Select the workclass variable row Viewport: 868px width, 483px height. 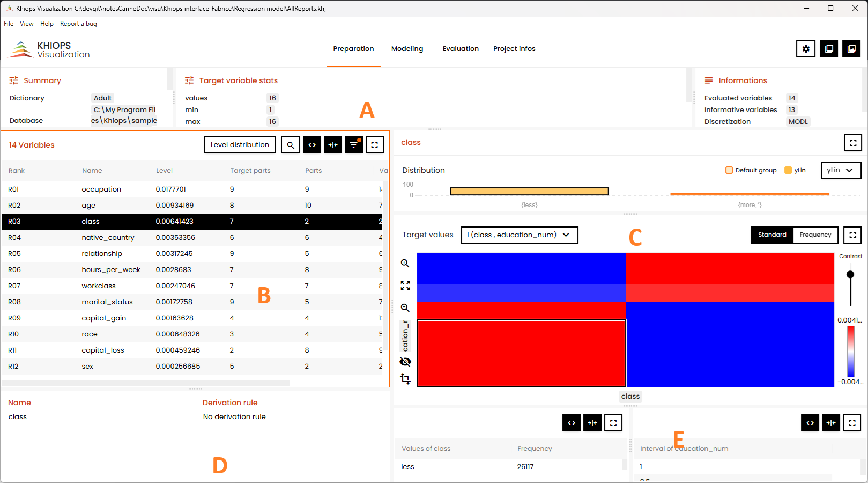(192, 286)
